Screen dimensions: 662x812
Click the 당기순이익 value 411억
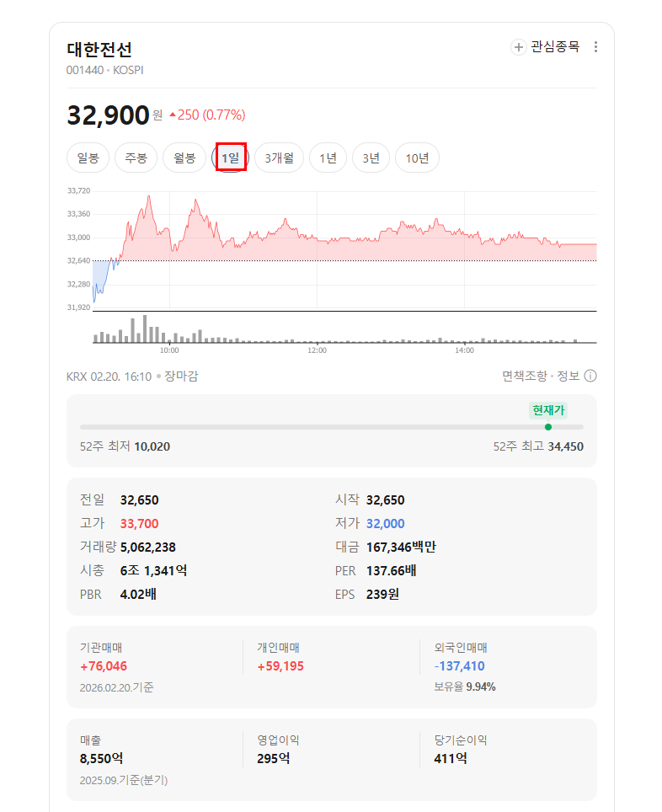click(x=451, y=759)
